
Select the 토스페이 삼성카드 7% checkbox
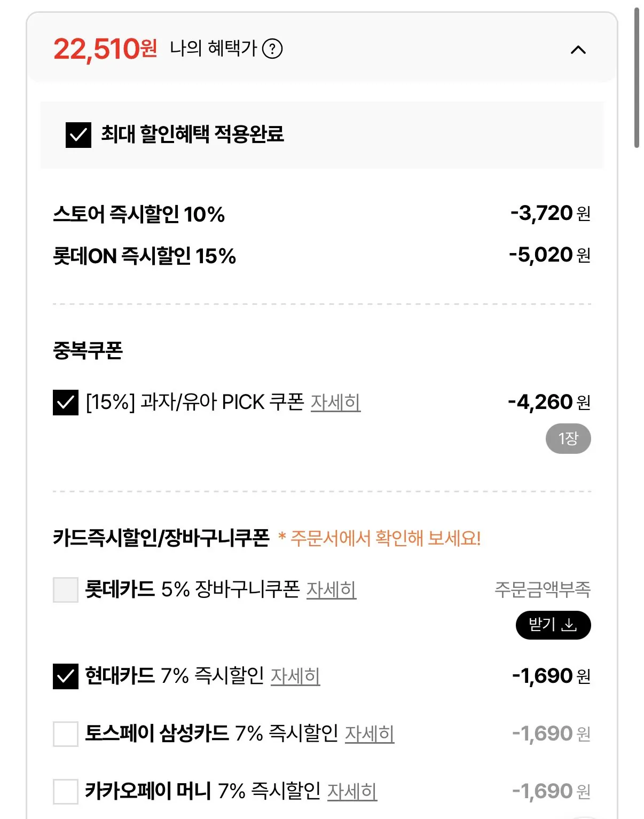coord(66,734)
